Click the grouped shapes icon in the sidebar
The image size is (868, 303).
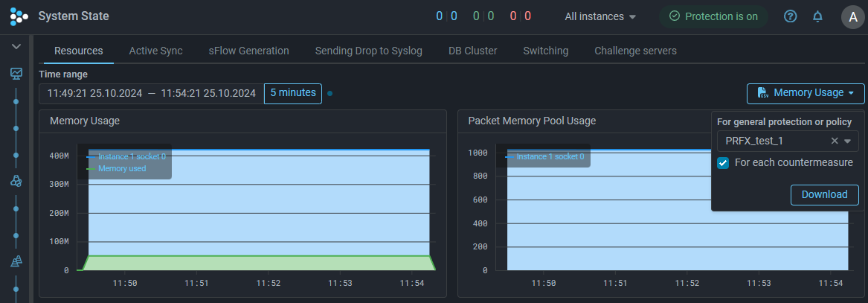point(16,181)
